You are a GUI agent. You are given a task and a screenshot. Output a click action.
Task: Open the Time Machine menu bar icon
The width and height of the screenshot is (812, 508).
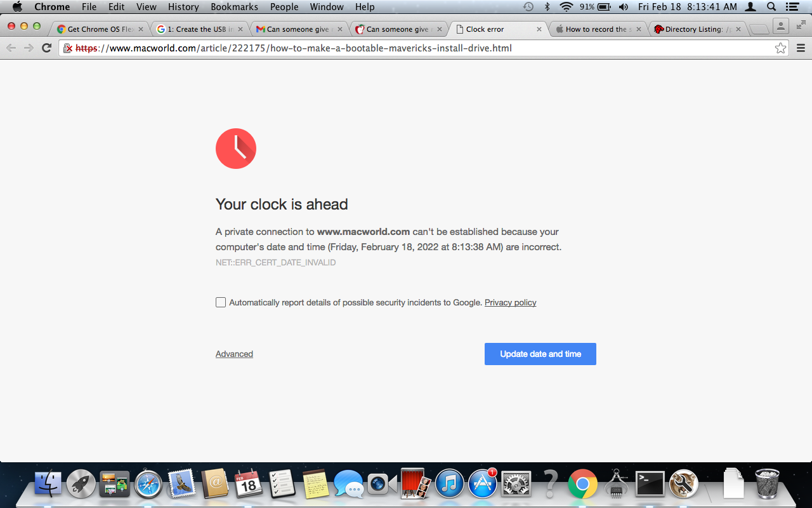pyautogui.click(x=528, y=7)
